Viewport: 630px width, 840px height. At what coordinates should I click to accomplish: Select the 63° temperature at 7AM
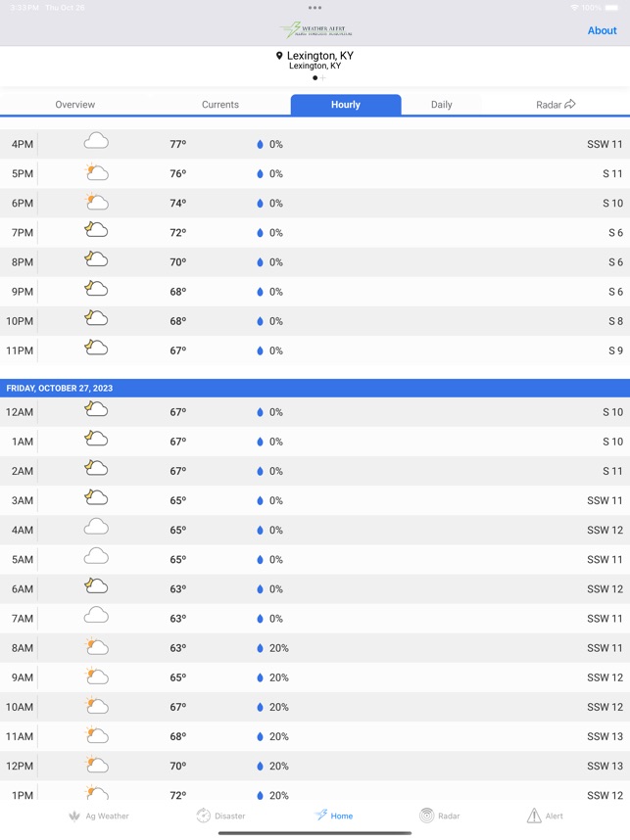coord(178,618)
